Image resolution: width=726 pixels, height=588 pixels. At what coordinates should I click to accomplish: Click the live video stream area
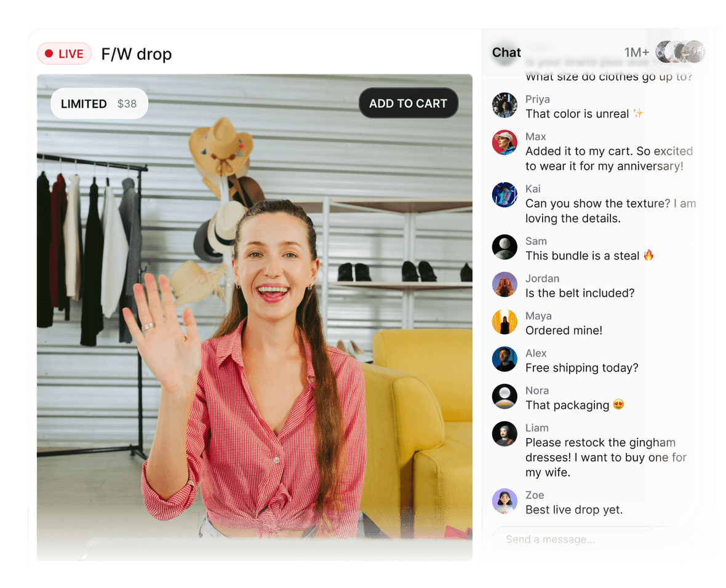(x=255, y=317)
